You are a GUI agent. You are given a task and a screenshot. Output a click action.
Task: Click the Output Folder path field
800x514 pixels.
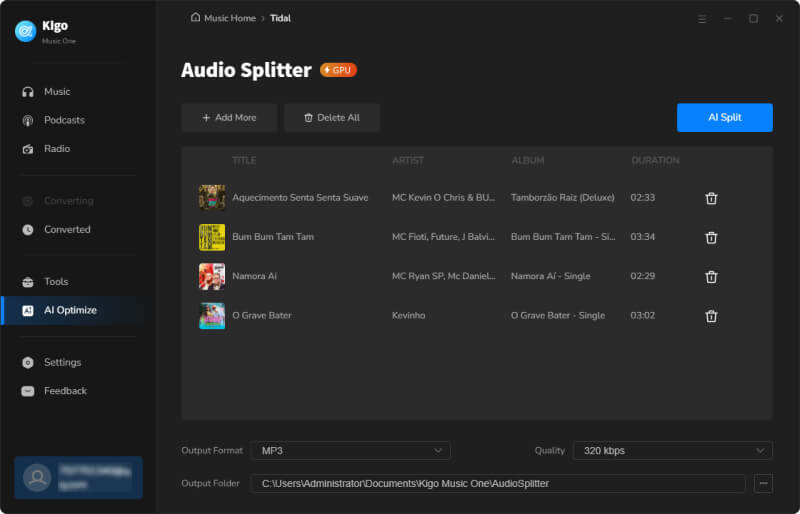(x=498, y=483)
